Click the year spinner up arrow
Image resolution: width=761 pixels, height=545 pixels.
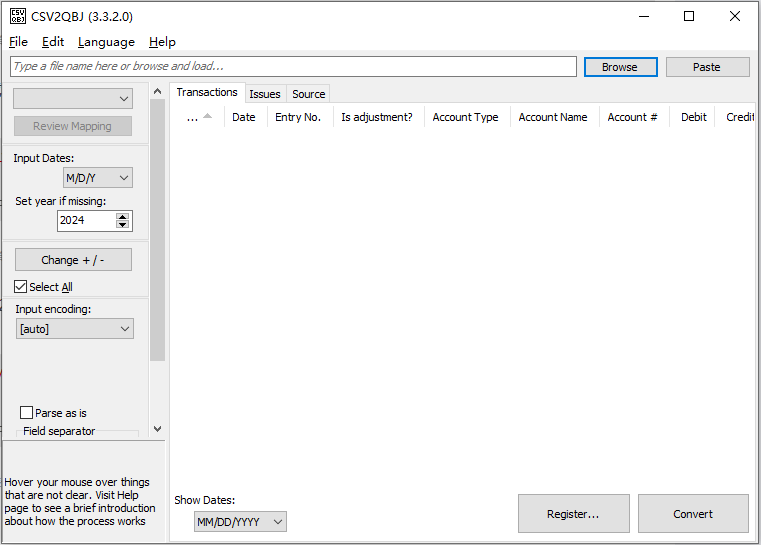(123, 216)
